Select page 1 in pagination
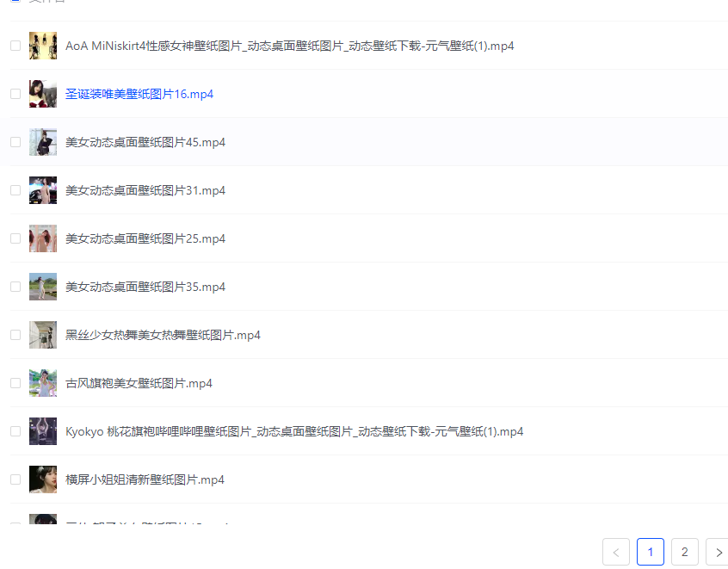728x569 pixels. (651, 552)
